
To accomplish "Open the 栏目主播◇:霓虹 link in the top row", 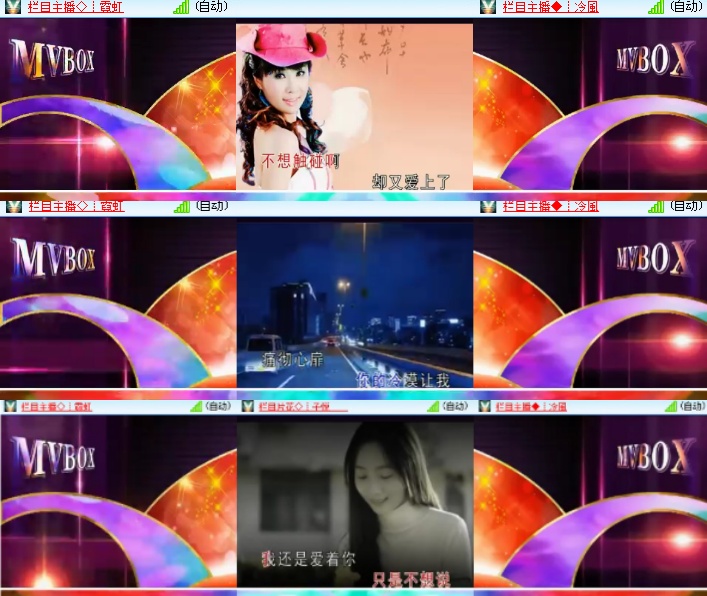I will click(x=75, y=7).
